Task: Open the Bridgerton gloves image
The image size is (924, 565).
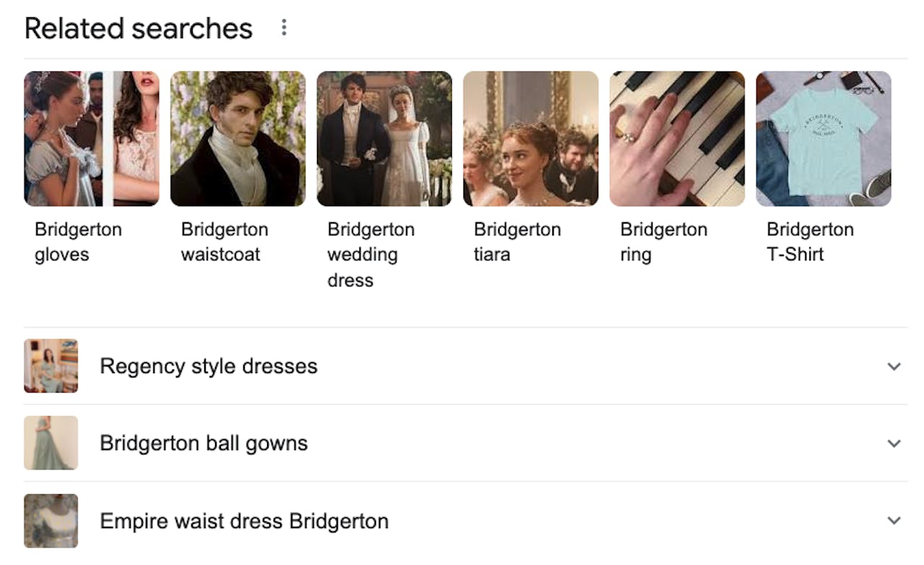Action: point(92,139)
